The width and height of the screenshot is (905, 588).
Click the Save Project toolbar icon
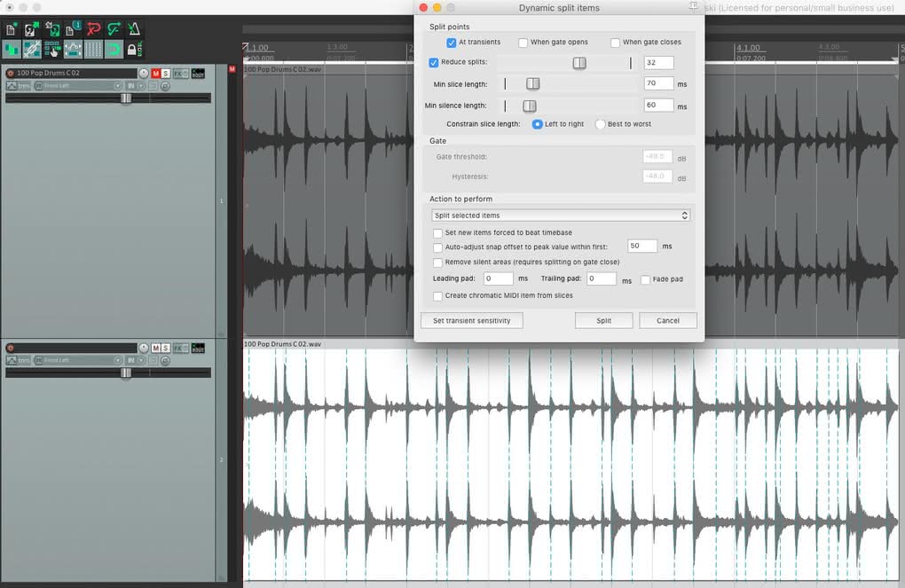pos(52,29)
